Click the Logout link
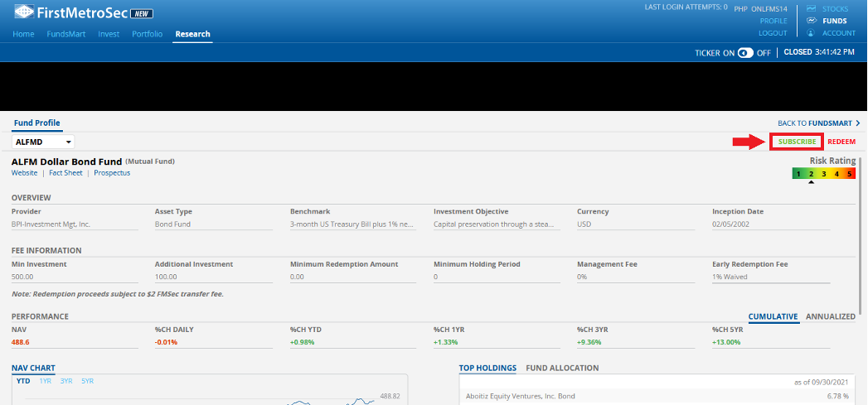Image resolution: width=868 pixels, height=405 pixels. pyautogui.click(x=773, y=32)
